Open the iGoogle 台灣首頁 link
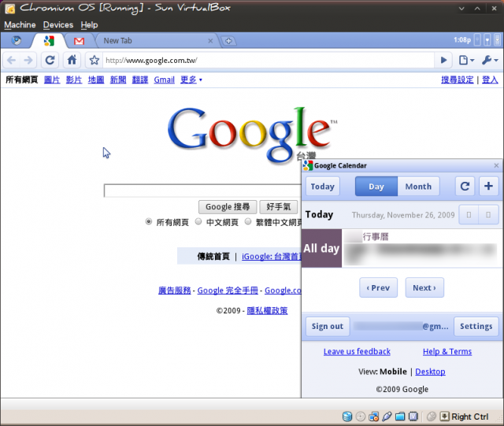The width and height of the screenshot is (504, 426). click(272, 257)
